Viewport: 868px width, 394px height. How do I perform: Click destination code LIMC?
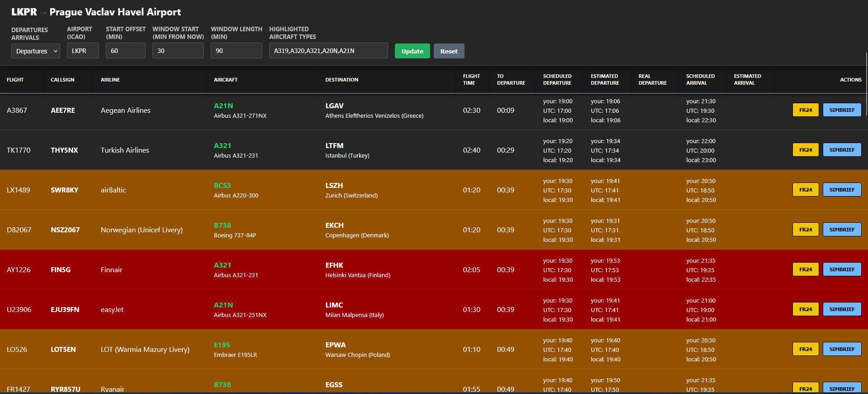tap(334, 305)
